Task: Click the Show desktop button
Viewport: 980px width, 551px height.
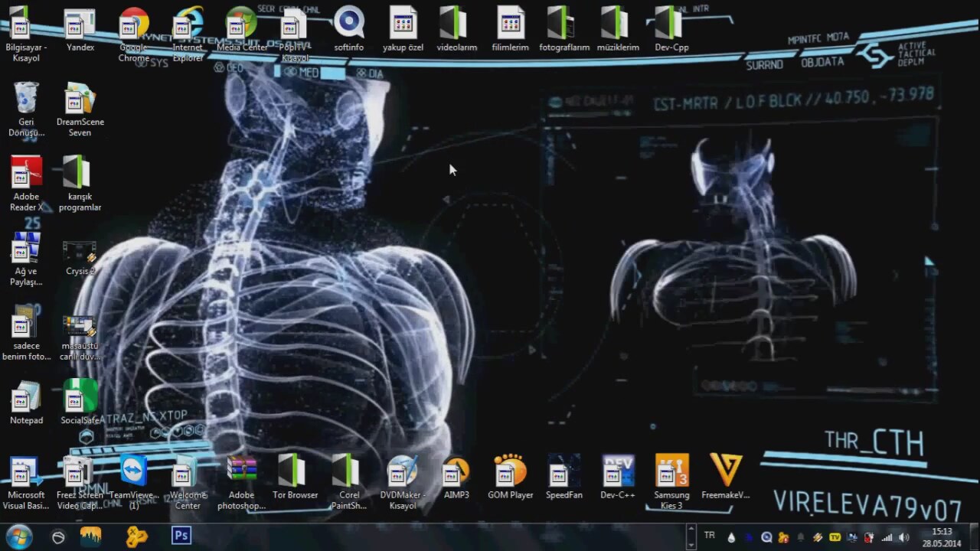Action: tap(974, 537)
